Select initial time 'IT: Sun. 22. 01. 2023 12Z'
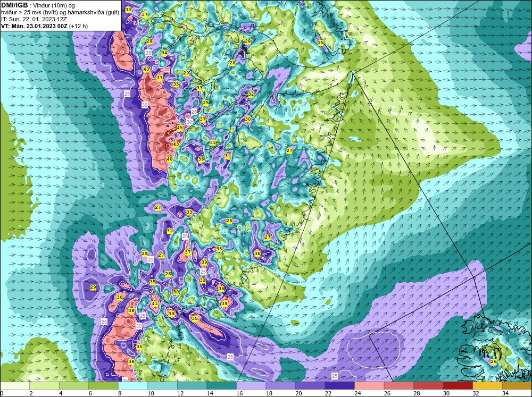The image size is (532, 397). (34, 19)
